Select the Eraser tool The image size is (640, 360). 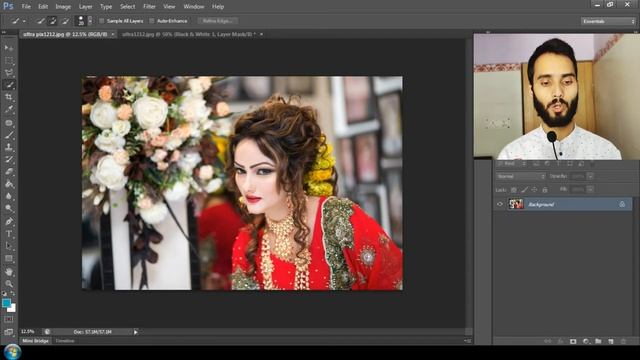coord(9,171)
